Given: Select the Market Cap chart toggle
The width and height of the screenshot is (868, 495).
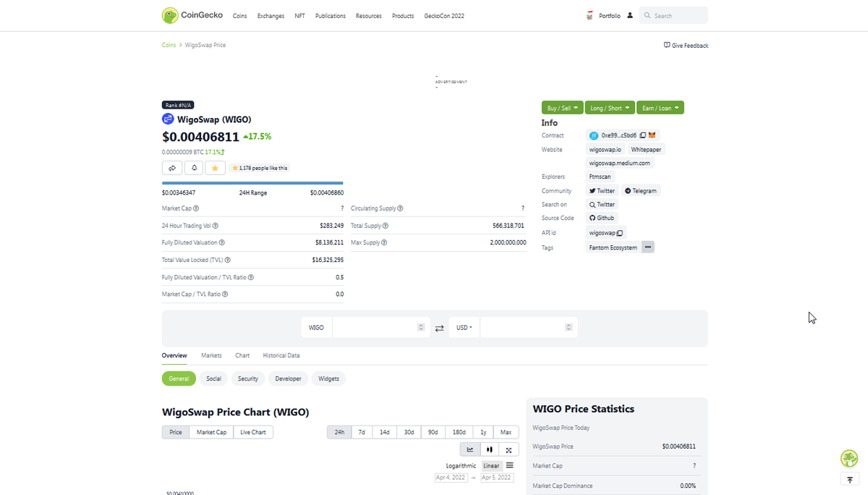Looking at the screenshot, I should (211, 432).
